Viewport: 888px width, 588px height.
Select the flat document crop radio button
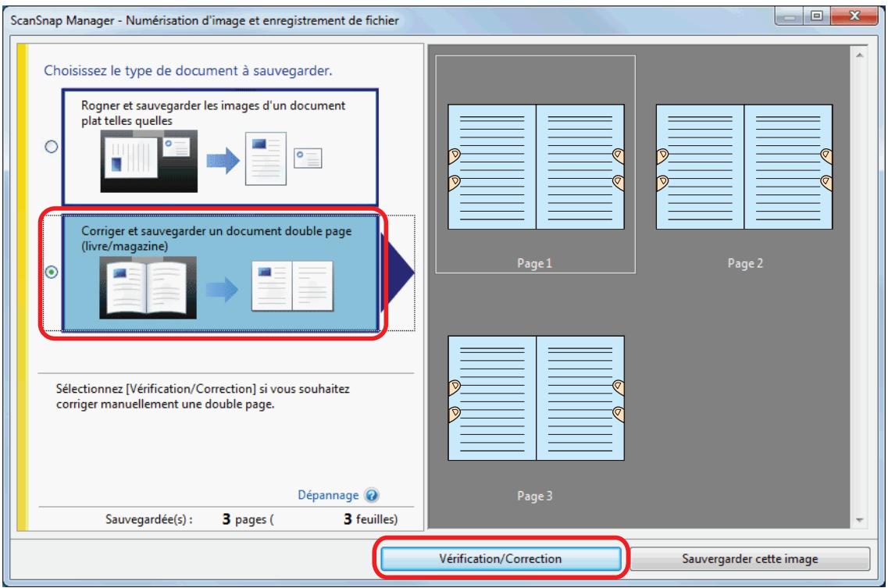coord(52,147)
